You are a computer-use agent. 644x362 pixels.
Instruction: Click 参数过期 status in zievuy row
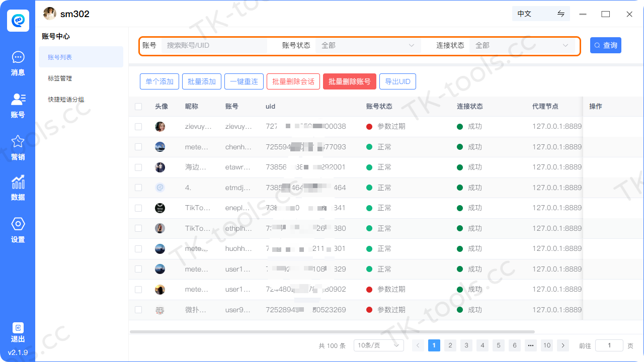tap(391, 127)
